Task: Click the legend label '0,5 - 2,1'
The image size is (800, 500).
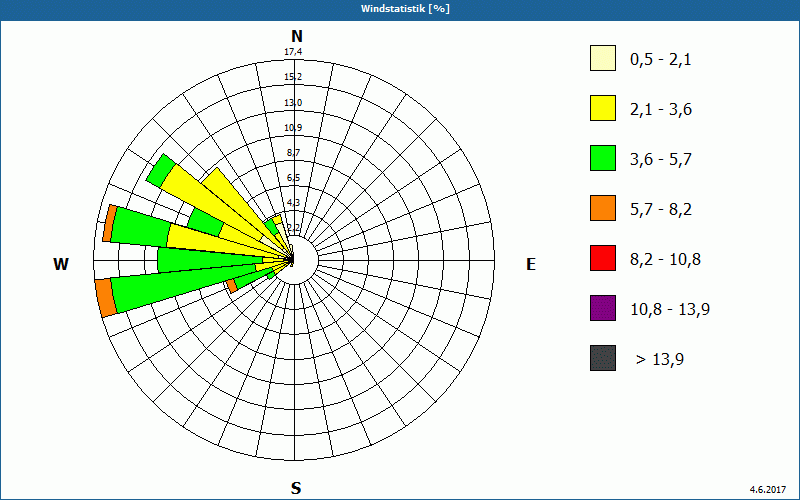Action: click(661, 60)
